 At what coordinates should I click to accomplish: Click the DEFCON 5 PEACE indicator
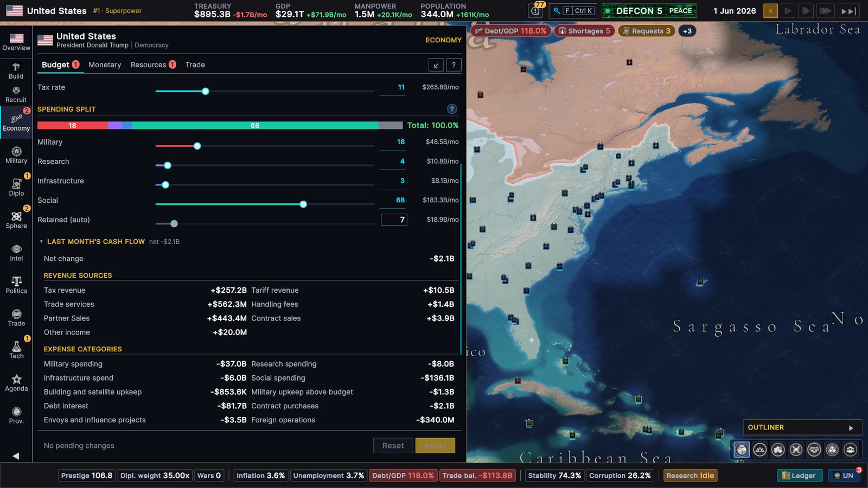pos(649,10)
